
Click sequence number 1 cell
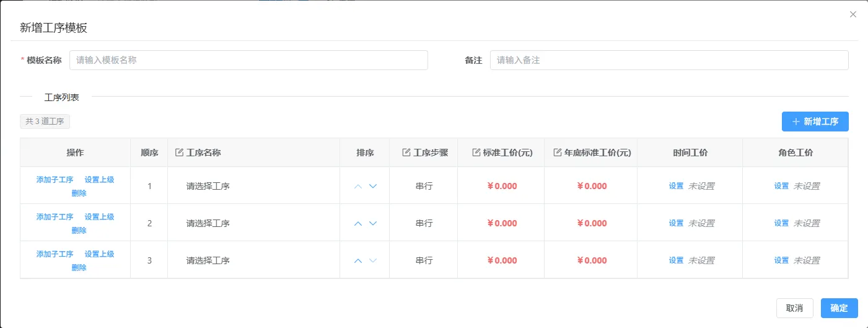149,186
